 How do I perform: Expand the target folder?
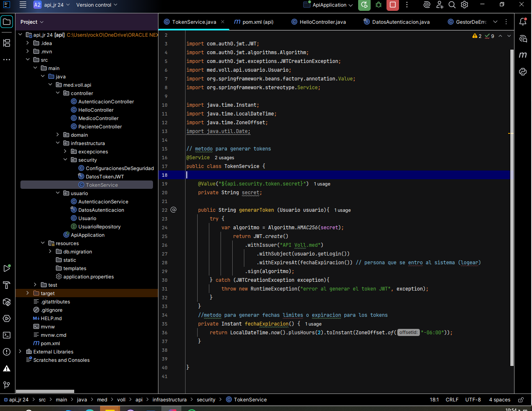28,293
